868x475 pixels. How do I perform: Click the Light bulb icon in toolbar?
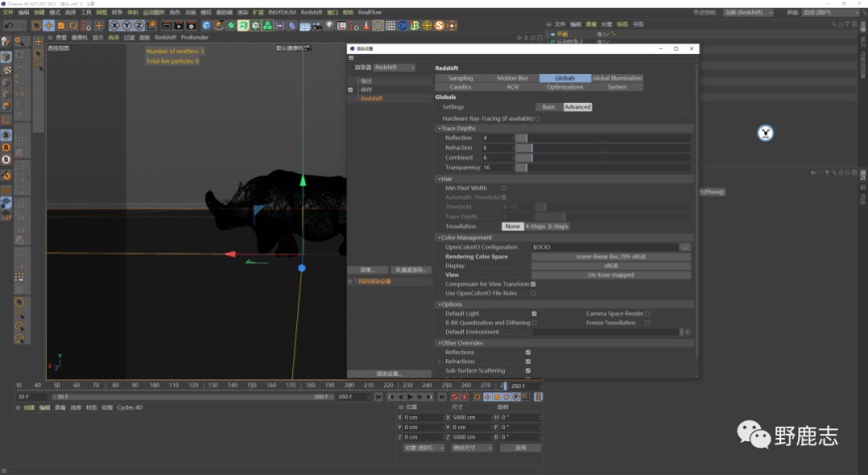point(329,26)
